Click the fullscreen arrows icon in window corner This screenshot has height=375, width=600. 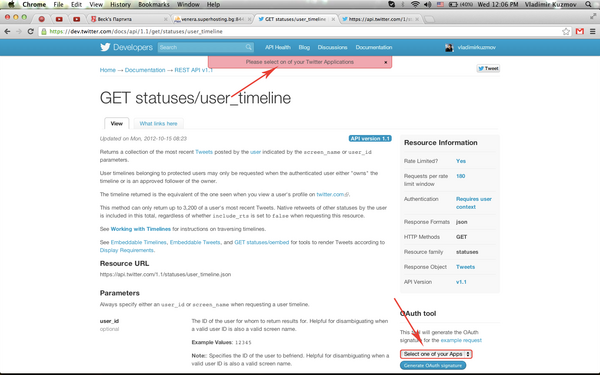pos(593,16)
